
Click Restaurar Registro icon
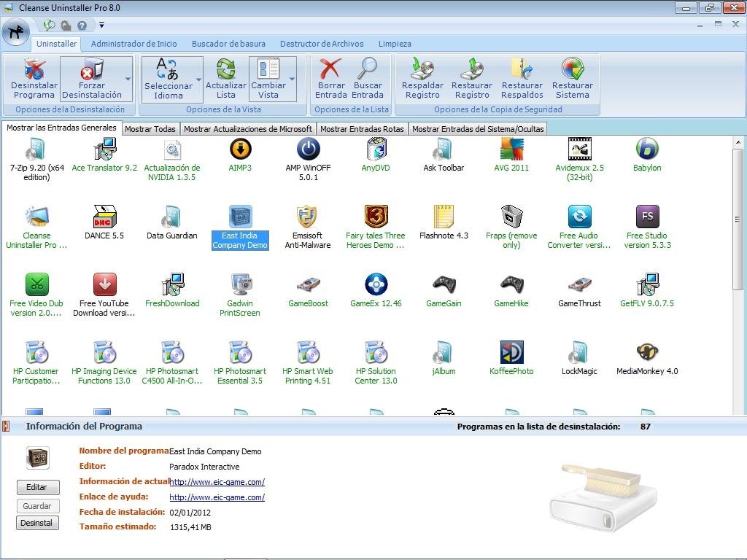pyautogui.click(x=472, y=69)
